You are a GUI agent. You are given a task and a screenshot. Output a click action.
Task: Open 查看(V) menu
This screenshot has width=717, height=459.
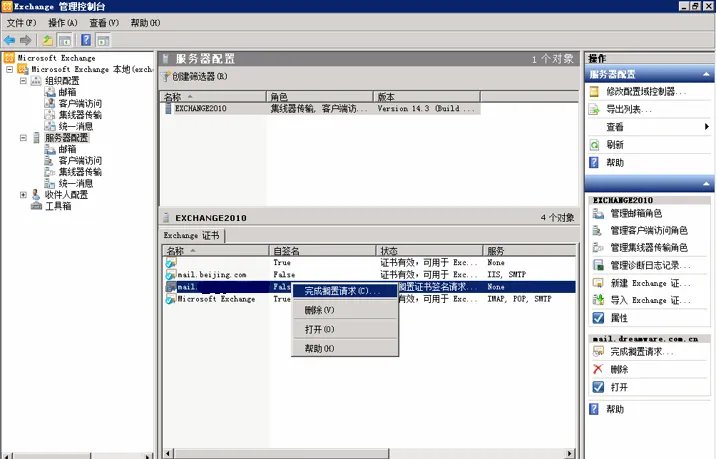[104, 23]
